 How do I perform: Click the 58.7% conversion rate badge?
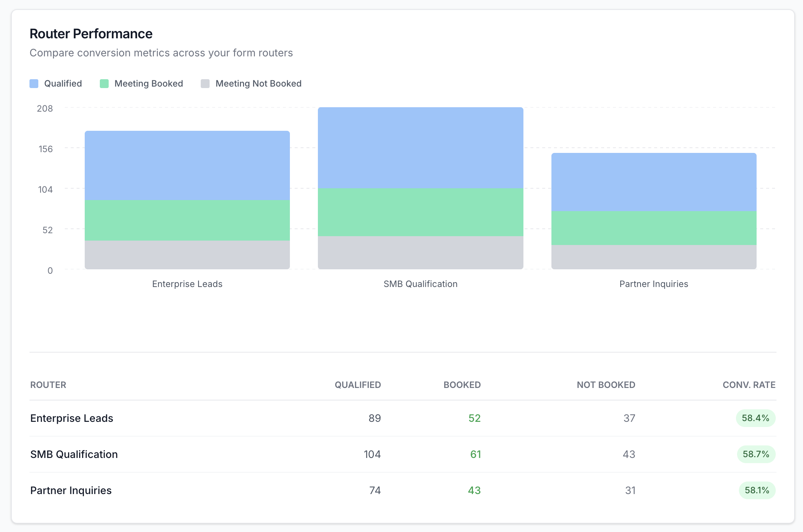coord(756,454)
